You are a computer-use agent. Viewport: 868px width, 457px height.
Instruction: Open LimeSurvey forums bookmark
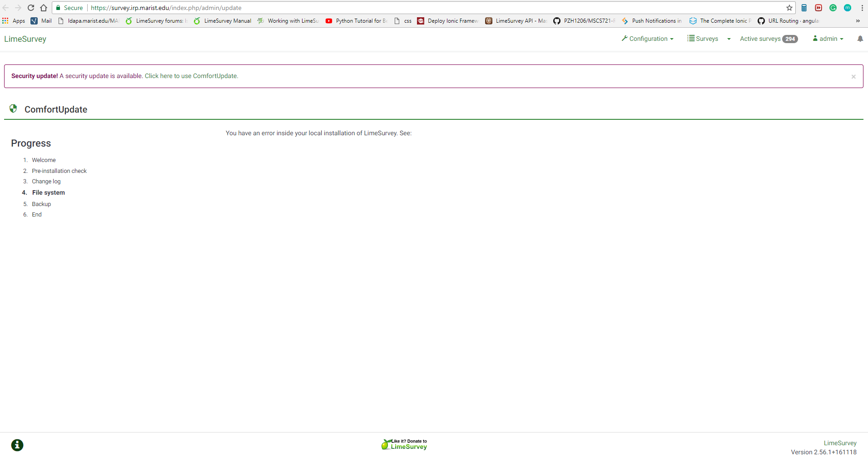(x=156, y=21)
